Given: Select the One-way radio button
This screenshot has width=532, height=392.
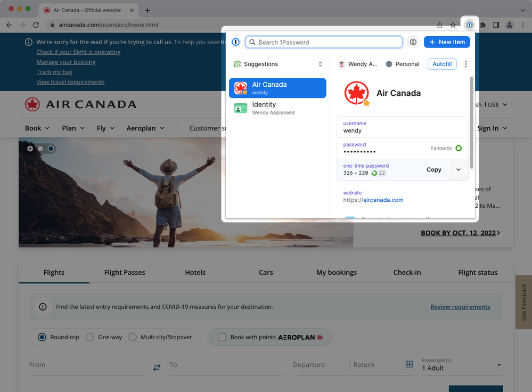Looking at the screenshot, I should (x=90, y=337).
